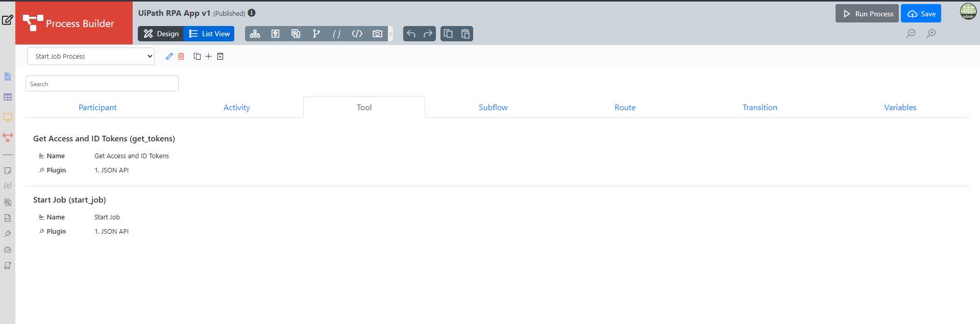This screenshot has width=980, height=324.
Task: Click the quick edit pencil icon at top-left
Action: (x=8, y=20)
